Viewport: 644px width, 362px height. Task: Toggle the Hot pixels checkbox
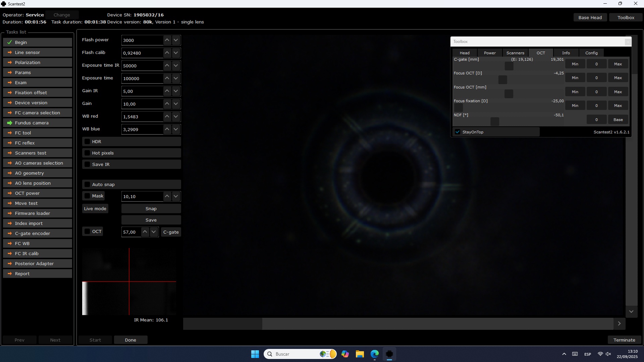coord(87,153)
